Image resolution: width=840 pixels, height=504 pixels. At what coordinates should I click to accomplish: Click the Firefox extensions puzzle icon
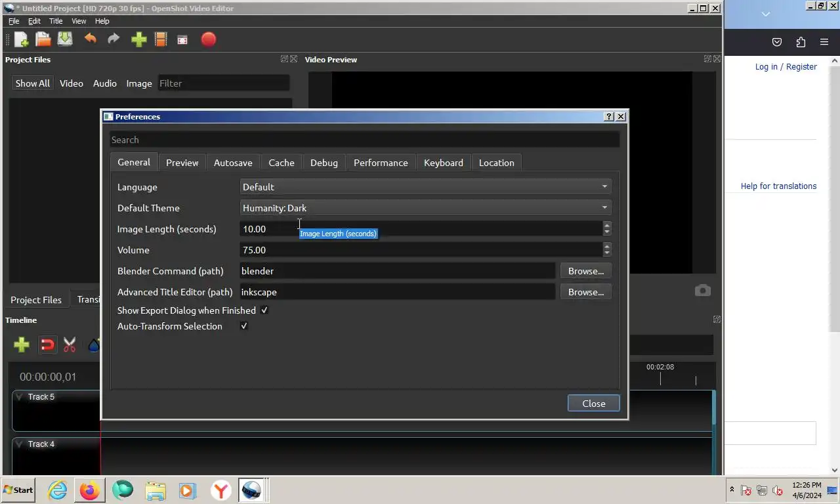(801, 42)
